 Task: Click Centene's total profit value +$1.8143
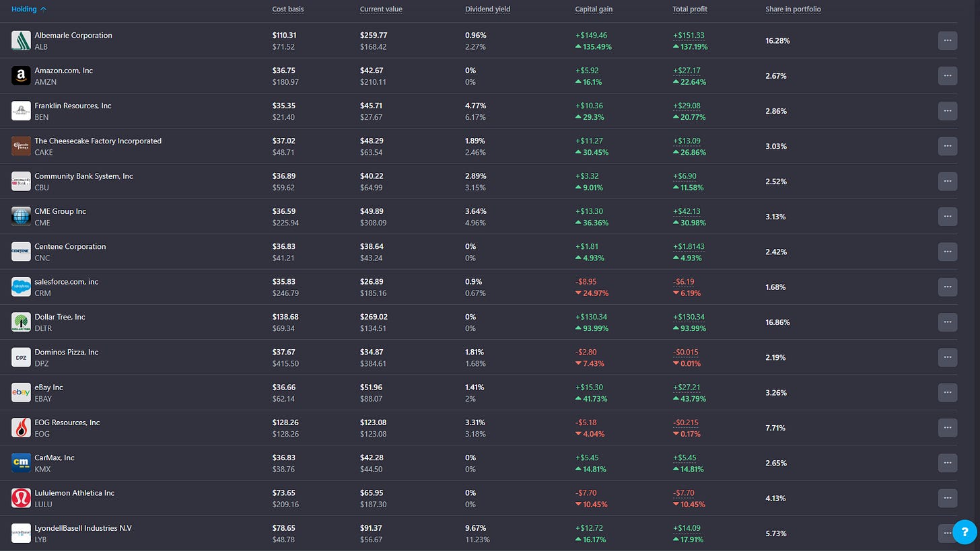tap(689, 246)
